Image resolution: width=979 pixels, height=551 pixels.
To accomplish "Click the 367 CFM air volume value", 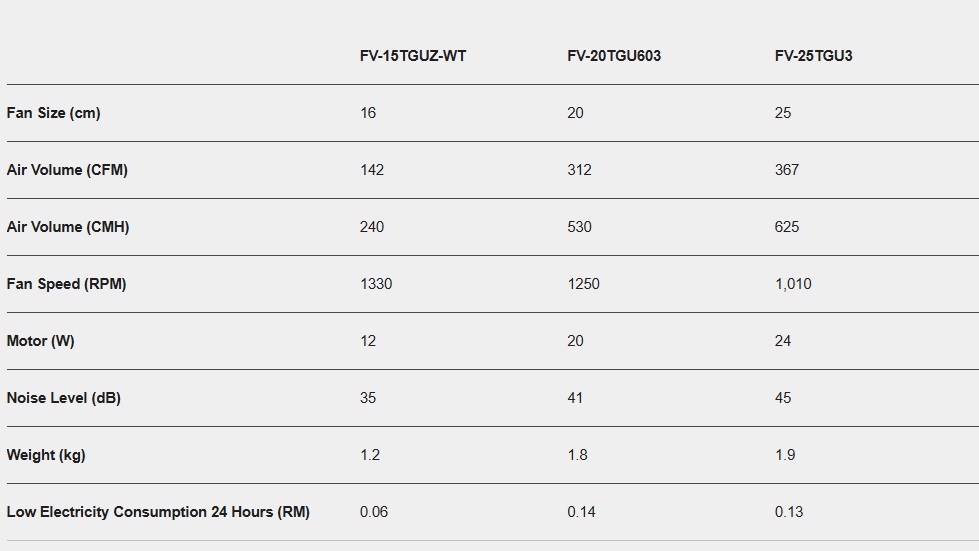I will pyautogui.click(x=787, y=170).
